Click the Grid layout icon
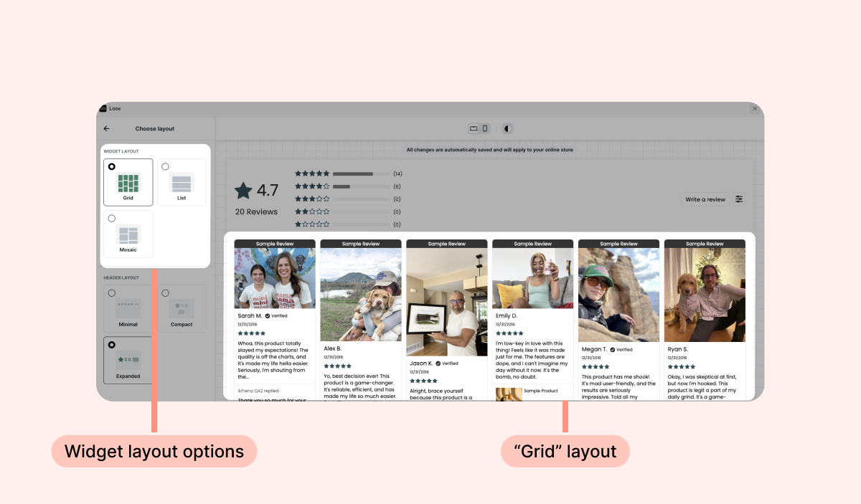 tap(128, 183)
